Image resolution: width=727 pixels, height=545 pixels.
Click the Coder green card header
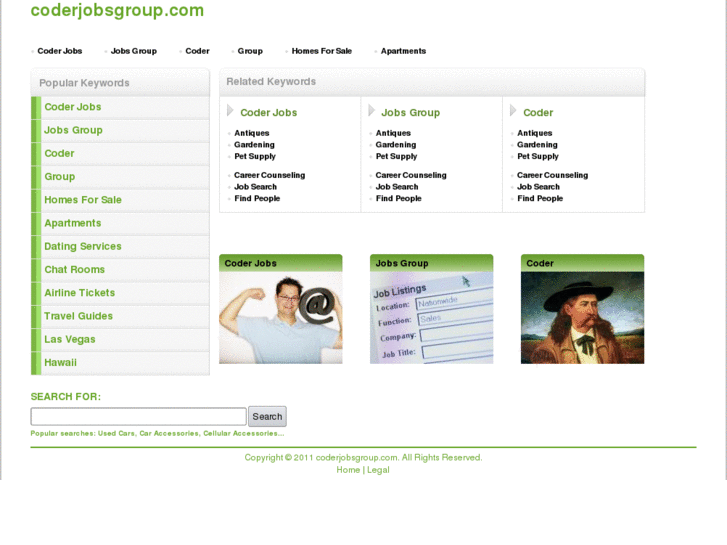tap(582, 263)
